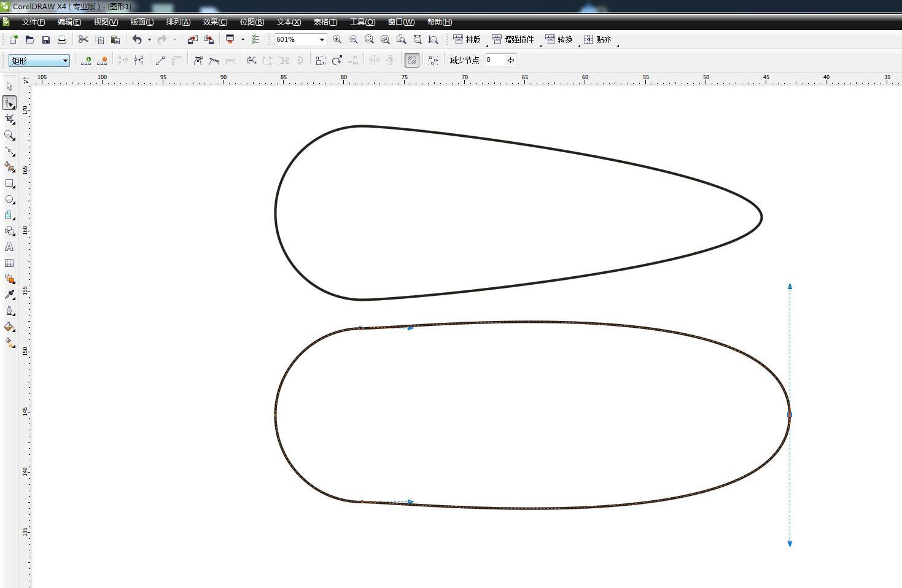Click the Zoom In magnifier
The width and height of the screenshot is (902, 588).
point(337,39)
